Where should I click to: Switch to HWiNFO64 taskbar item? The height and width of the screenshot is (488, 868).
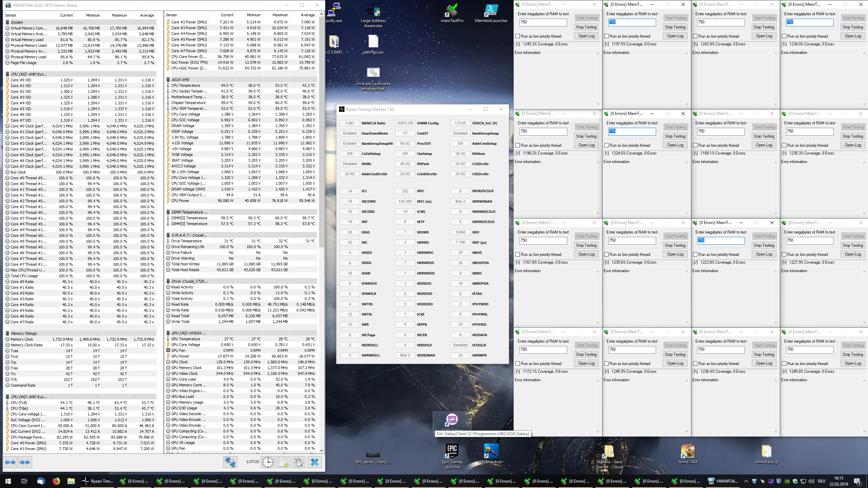pos(723,481)
